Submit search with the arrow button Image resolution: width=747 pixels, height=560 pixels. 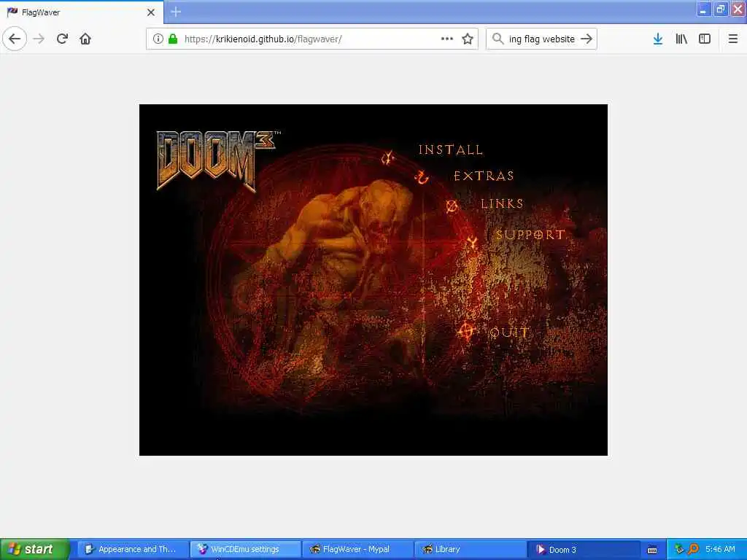point(587,39)
